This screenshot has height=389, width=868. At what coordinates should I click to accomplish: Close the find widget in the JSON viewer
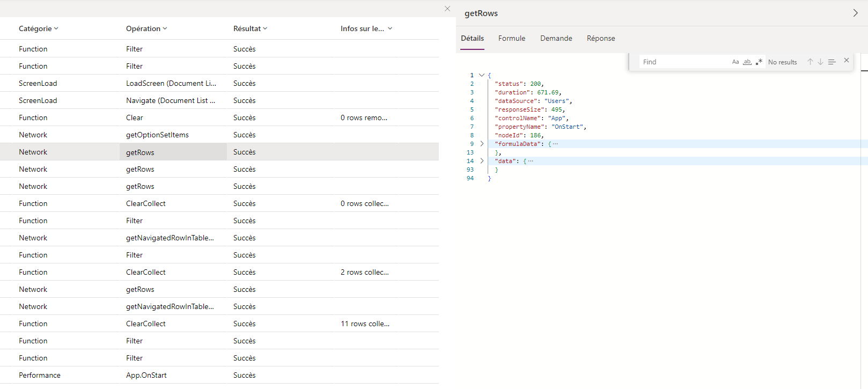[847, 61]
